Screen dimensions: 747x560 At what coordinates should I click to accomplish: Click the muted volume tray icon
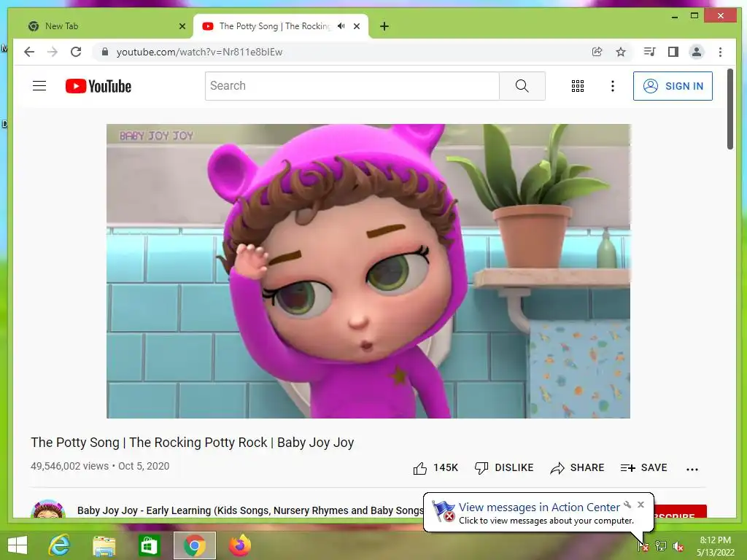tap(678, 546)
